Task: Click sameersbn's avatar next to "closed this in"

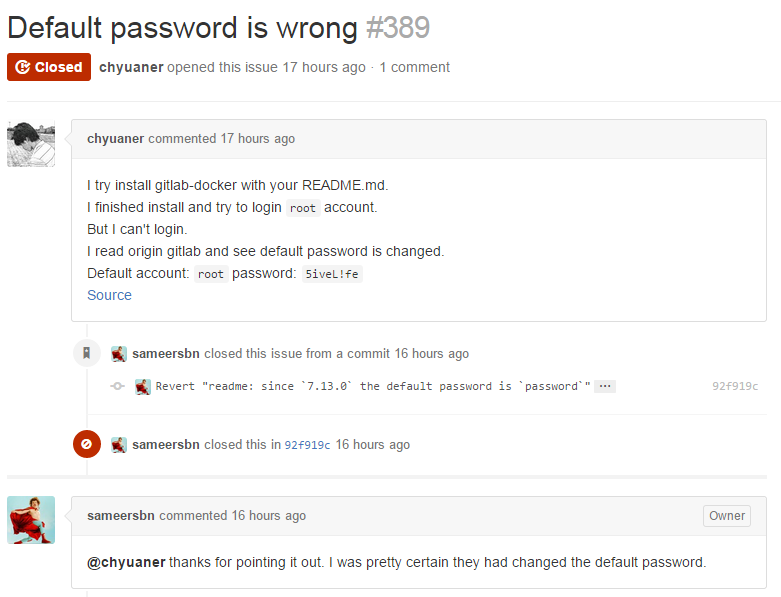Action: pos(119,444)
